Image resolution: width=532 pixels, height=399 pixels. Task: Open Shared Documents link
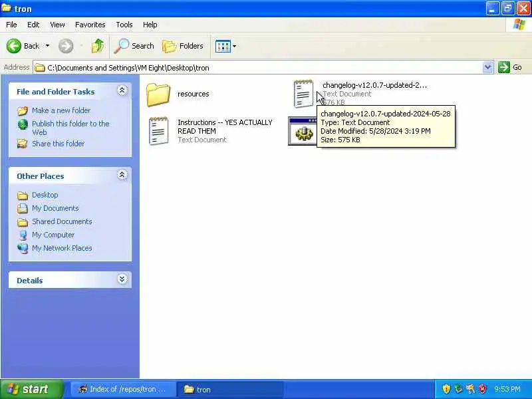click(x=62, y=221)
